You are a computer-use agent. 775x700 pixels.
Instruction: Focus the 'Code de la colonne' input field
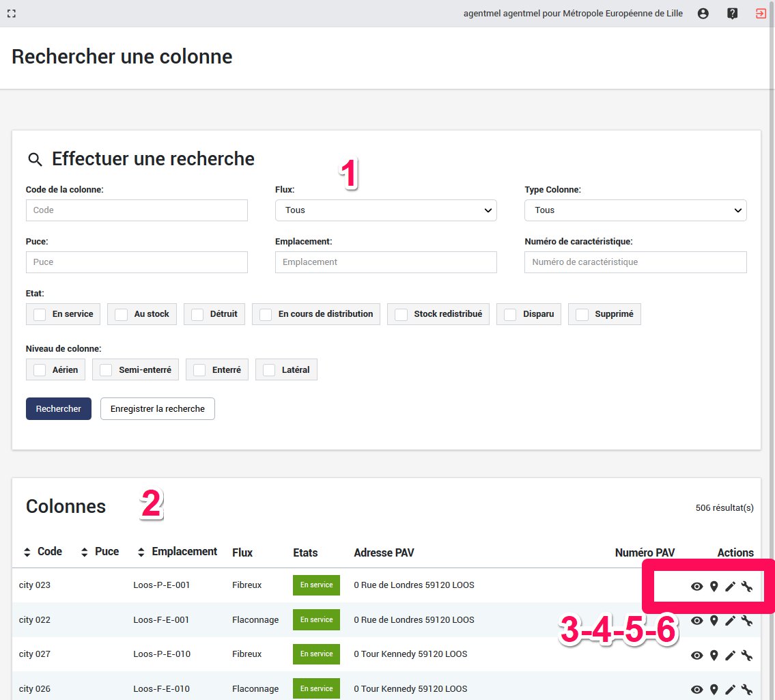pyautogui.click(x=137, y=210)
